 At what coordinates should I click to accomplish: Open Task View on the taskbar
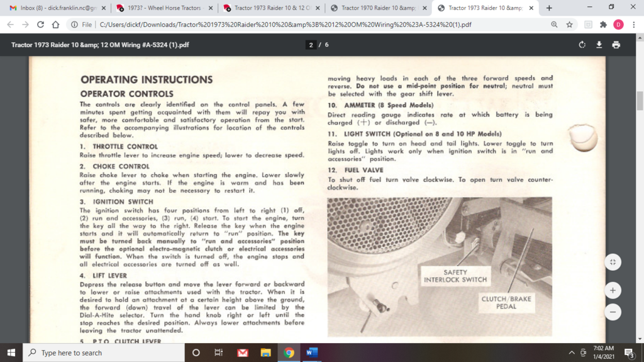(x=218, y=353)
